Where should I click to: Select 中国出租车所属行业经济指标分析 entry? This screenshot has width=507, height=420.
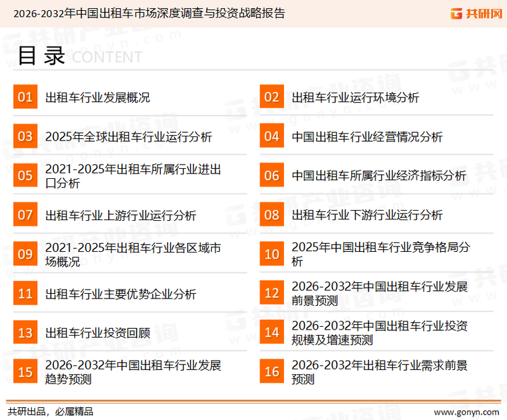click(379, 176)
